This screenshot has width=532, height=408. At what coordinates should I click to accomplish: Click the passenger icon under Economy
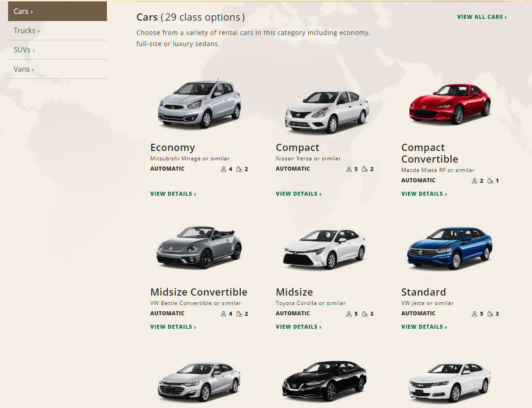point(224,169)
